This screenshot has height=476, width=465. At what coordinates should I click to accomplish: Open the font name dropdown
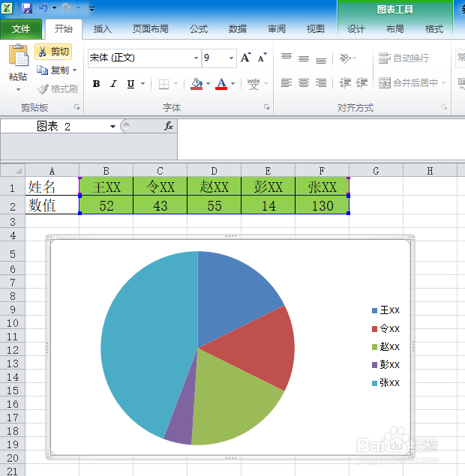[x=196, y=58]
